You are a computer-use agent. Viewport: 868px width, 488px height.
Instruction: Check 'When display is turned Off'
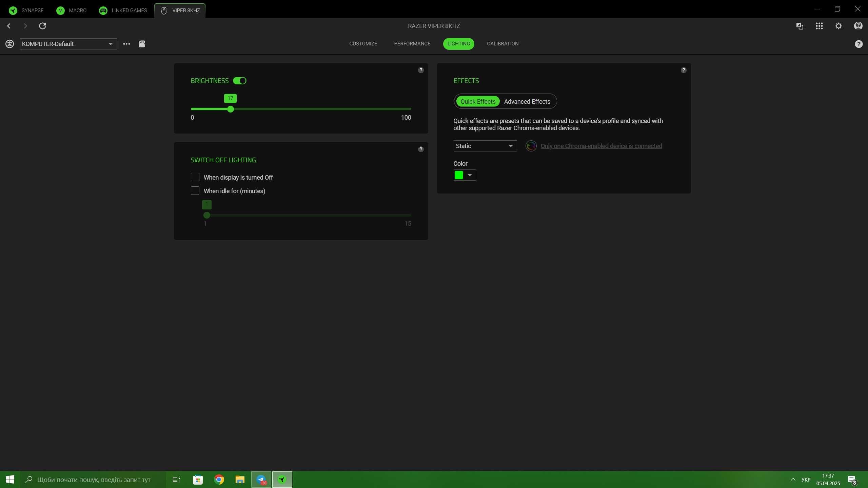195,177
